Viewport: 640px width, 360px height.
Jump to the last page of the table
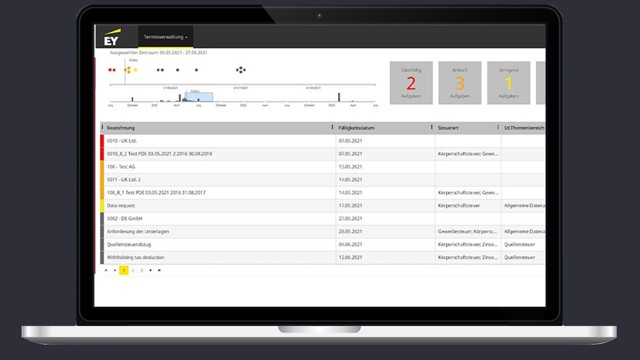coord(159,270)
